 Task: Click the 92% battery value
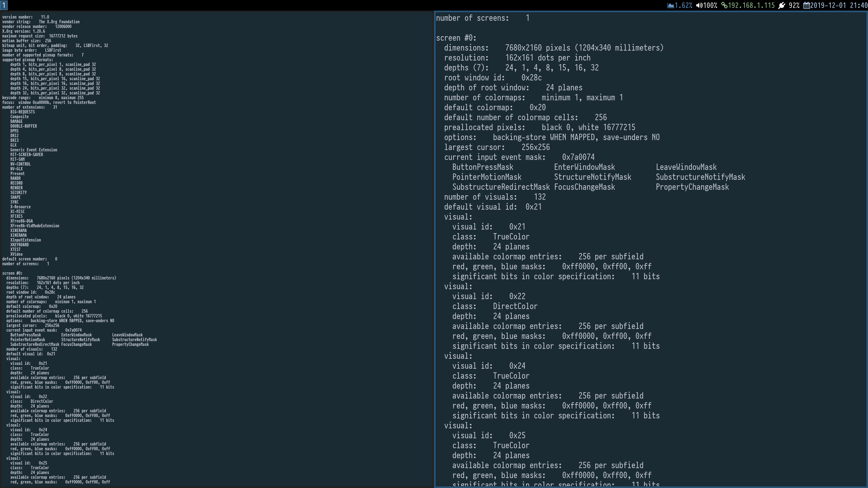point(794,5)
